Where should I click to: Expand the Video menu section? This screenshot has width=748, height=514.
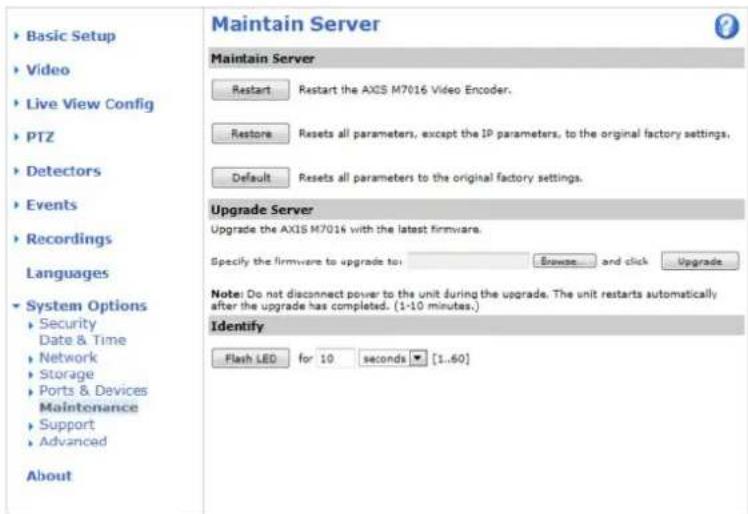tap(48, 70)
